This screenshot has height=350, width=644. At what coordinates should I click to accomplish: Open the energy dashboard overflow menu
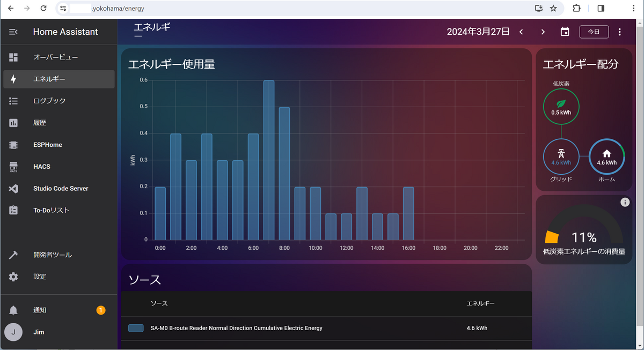click(x=620, y=32)
